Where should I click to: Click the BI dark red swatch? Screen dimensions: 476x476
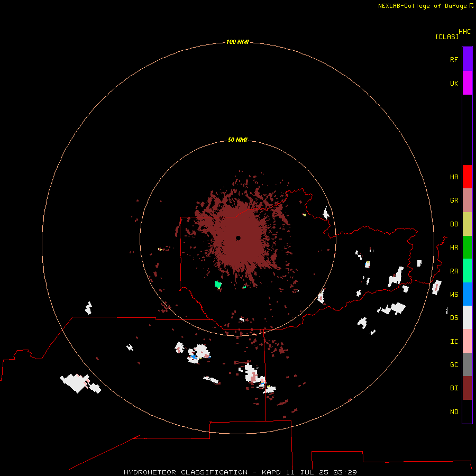[x=467, y=388]
